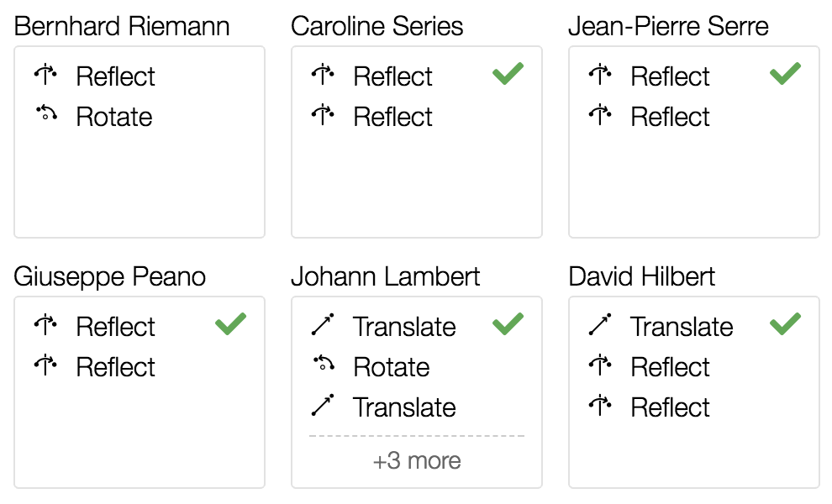Screen dimensions: 832x504
Task: Click the second Reflect icon in Caroline Series' card
Action: pyautogui.click(x=323, y=116)
